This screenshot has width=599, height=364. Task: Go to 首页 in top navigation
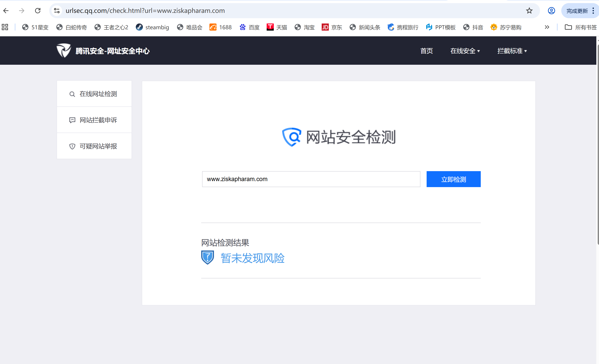426,51
